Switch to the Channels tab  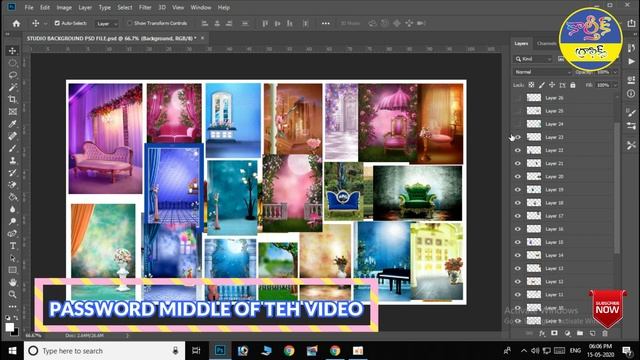coord(546,43)
